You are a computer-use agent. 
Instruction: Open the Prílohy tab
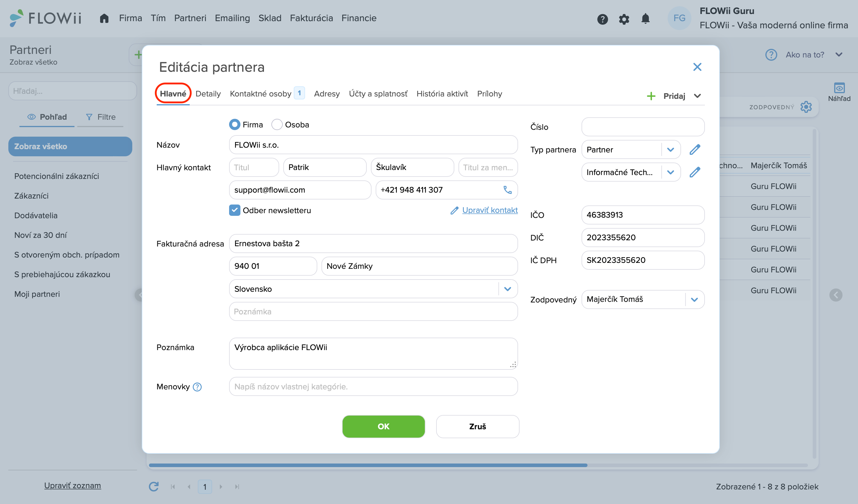coord(489,94)
